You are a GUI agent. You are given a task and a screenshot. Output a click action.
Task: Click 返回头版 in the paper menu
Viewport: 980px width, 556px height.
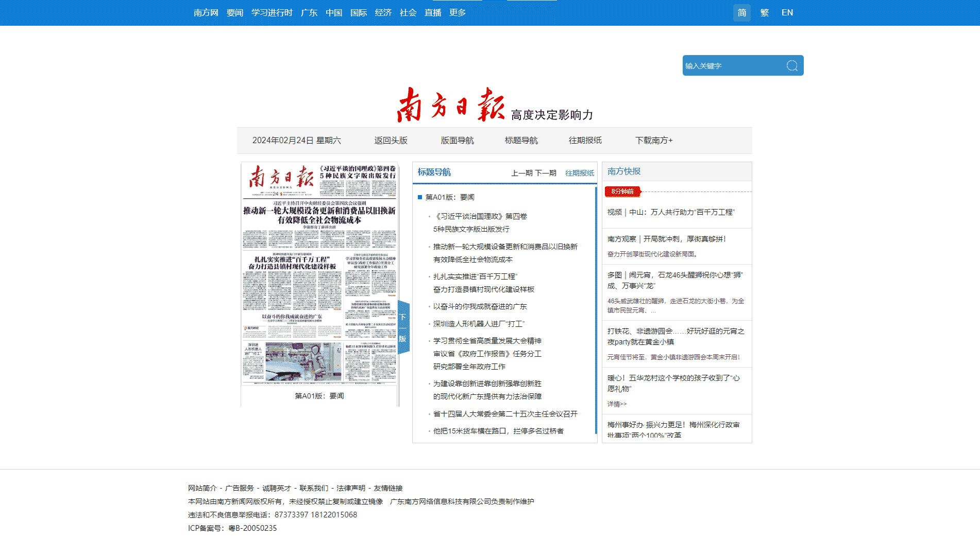click(391, 140)
